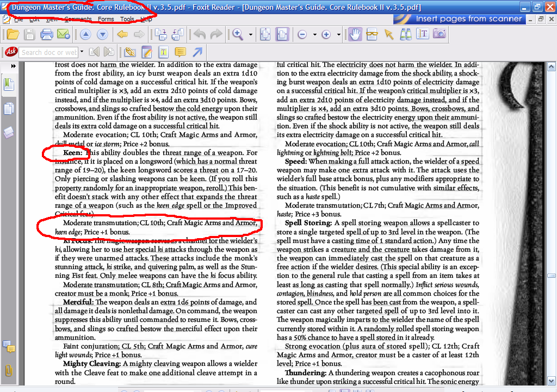Screen dimensions: 557x392
Task: Undo the last action
Action: (199, 34)
